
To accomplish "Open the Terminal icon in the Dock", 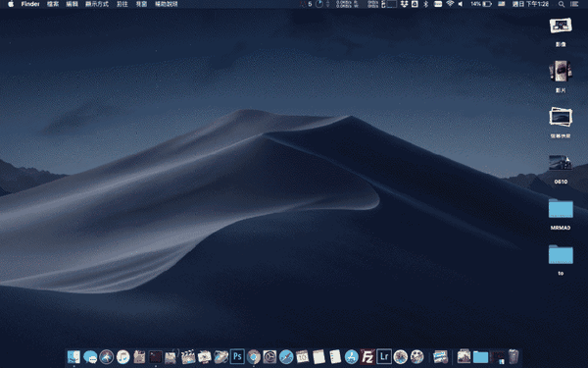I will pos(155,356).
